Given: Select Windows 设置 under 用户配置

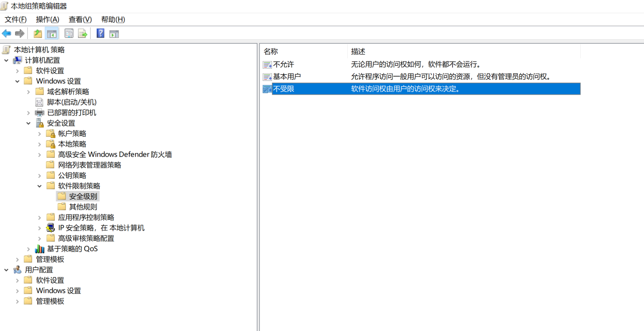Looking at the screenshot, I should (59, 291).
